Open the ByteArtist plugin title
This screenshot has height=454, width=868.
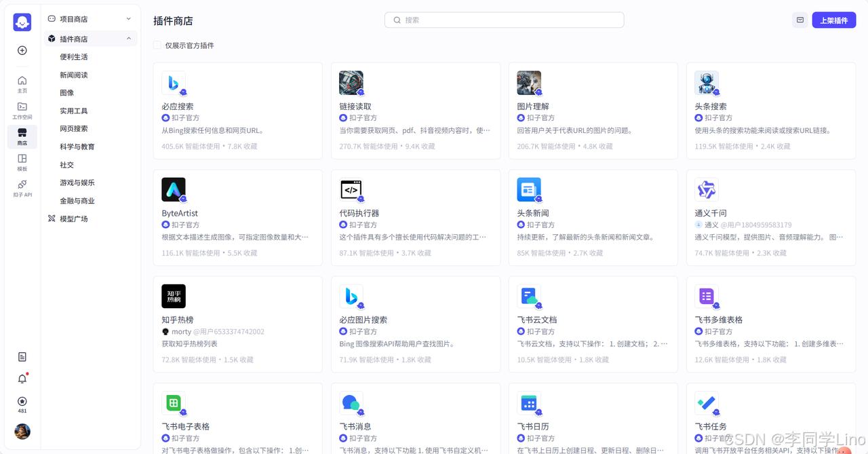pos(180,213)
